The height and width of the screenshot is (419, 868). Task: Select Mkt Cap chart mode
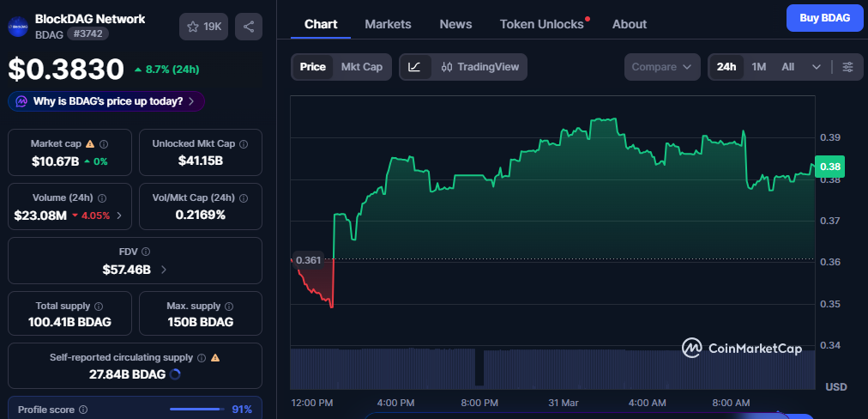361,67
